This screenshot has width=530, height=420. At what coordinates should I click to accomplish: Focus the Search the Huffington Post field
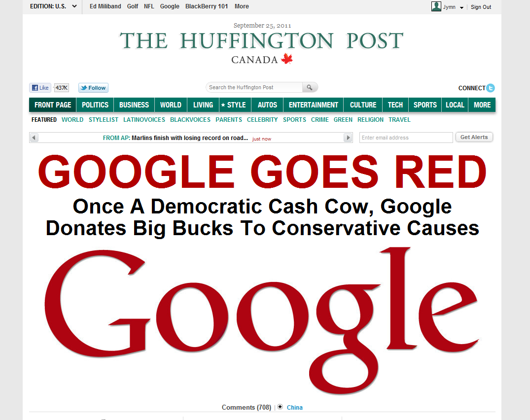[x=254, y=87]
